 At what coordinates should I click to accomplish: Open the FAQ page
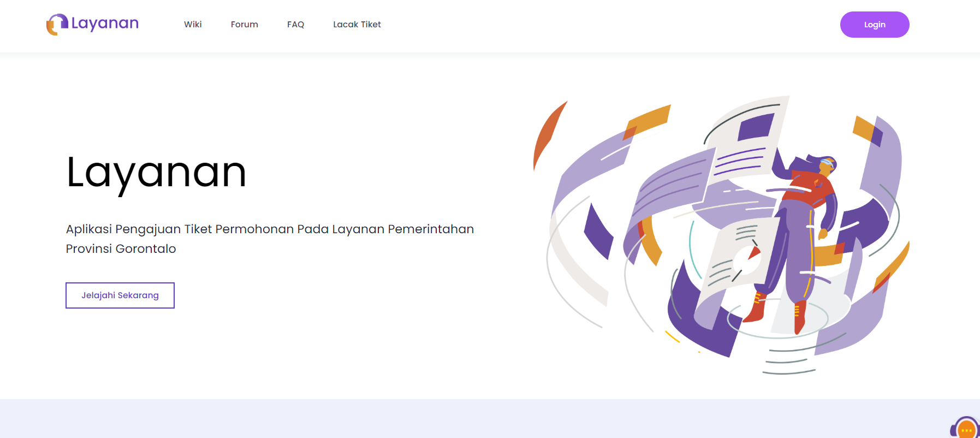pyautogui.click(x=295, y=25)
